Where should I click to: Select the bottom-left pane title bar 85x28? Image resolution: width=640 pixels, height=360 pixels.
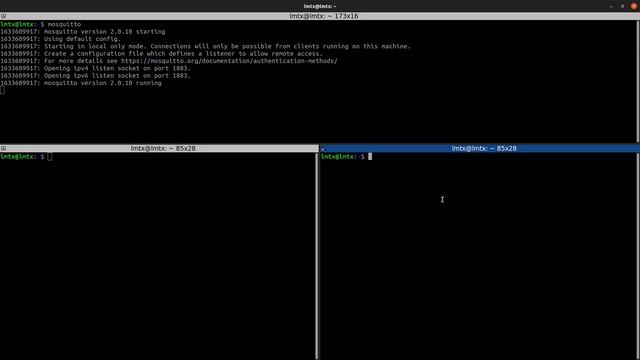[159, 149]
